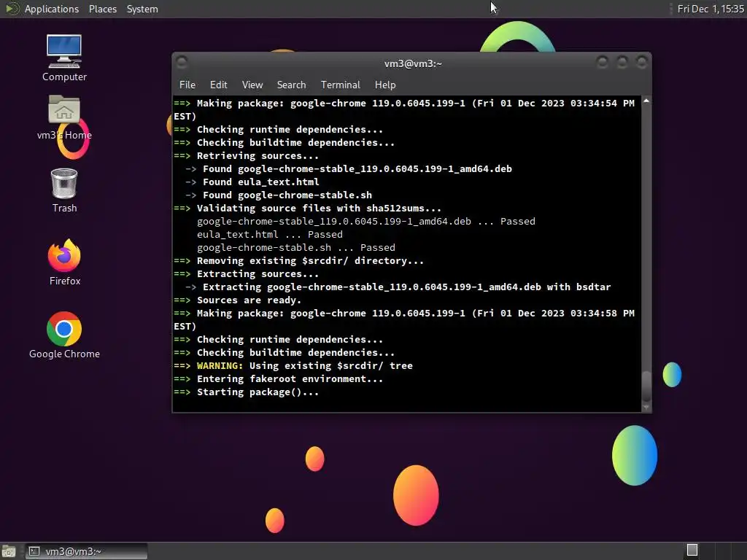Click 'Entering fakeroot environment...' line
The height and width of the screenshot is (560, 747).
(x=278, y=379)
